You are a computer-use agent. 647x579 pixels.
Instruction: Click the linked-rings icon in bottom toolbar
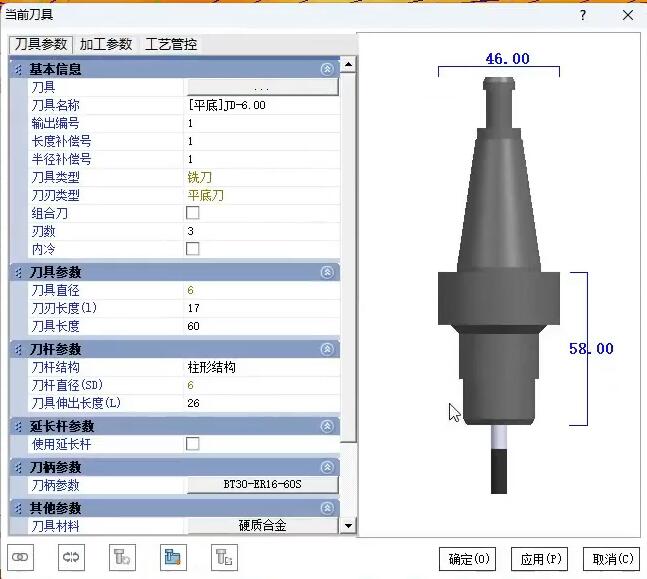click(20, 557)
